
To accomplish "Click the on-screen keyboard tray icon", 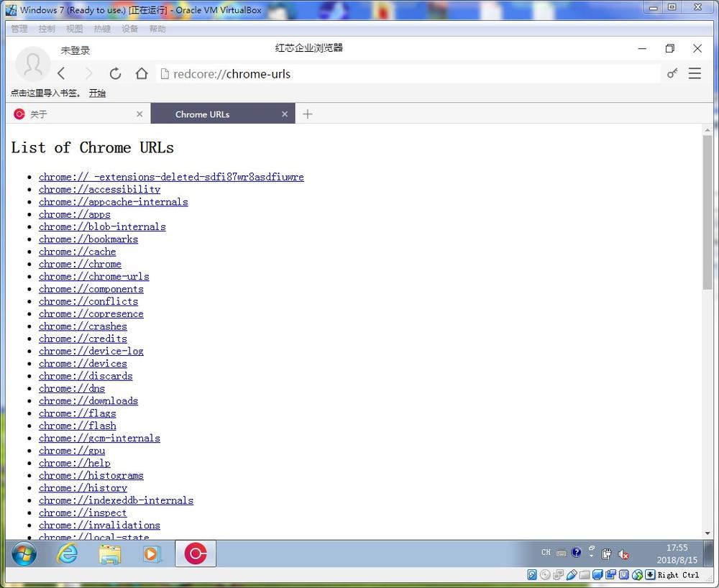I will coord(562,553).
